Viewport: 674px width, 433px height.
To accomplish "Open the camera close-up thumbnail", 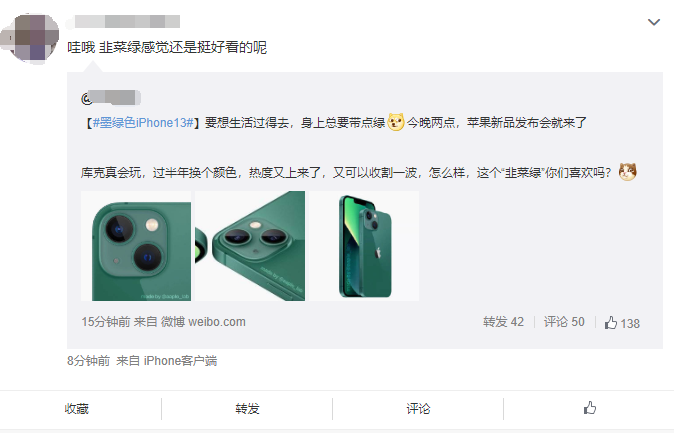I will click(136, 246).
